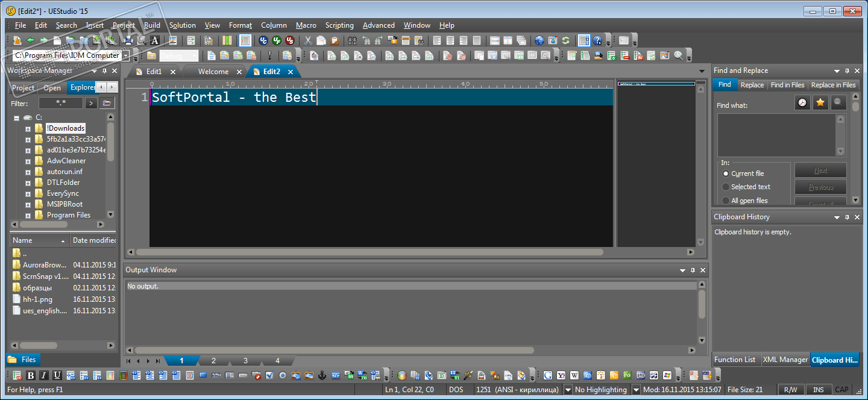Viewport: 868px width, 400px height.
Task: Open the Macro menu
Action: point(306,25)
